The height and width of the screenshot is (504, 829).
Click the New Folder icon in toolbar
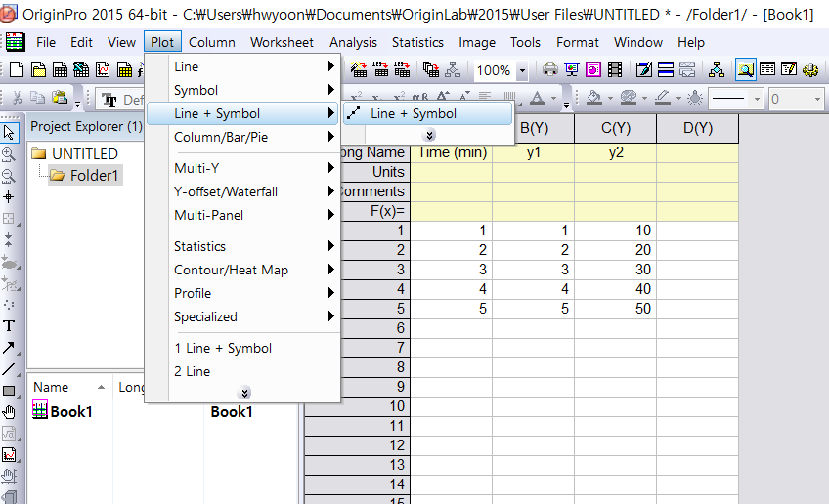tap(38, 69)
